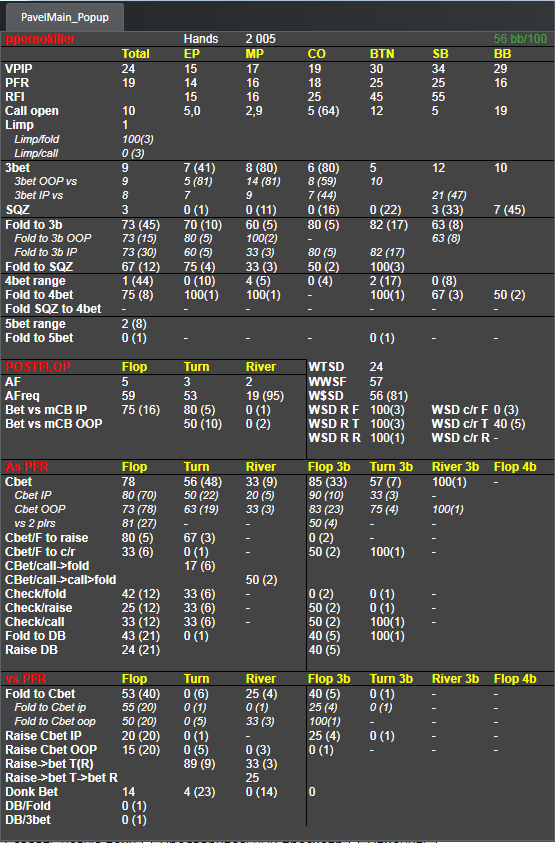The width and height of the screenshot is (555, 843).
Task: Click the POSTFLOP section header
Action: pos(38,367)
